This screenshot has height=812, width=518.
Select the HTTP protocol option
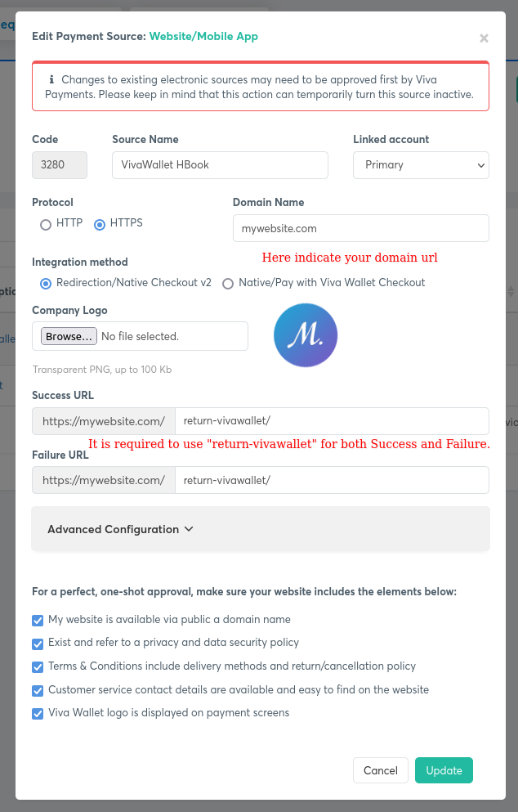click(x=46, y=224)
